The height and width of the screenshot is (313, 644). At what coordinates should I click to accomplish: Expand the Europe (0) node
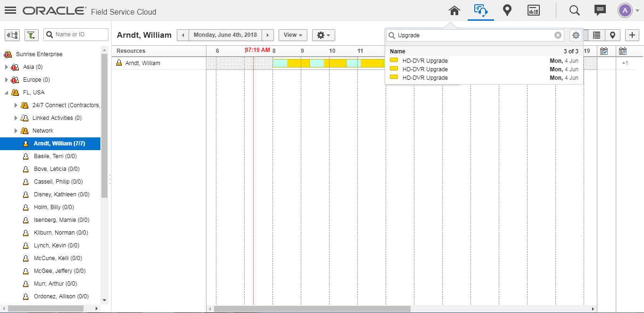6,80
